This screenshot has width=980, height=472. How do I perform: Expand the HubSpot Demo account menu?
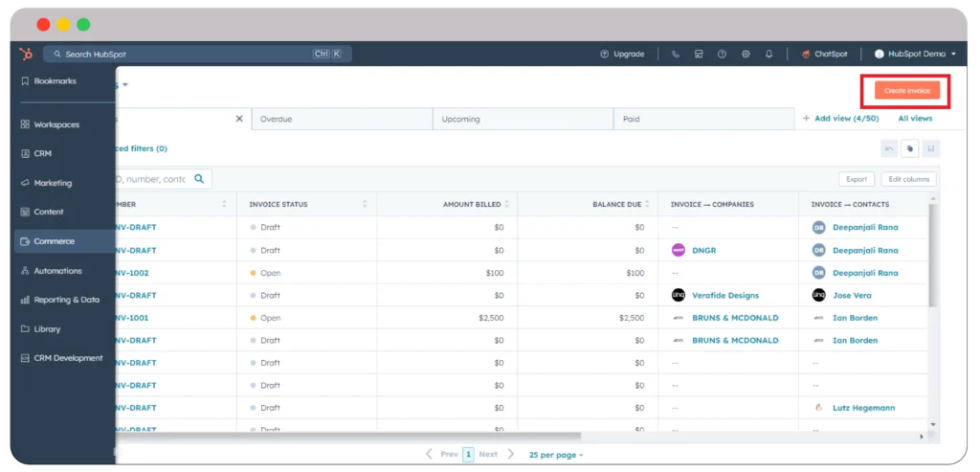coord(915,54)
